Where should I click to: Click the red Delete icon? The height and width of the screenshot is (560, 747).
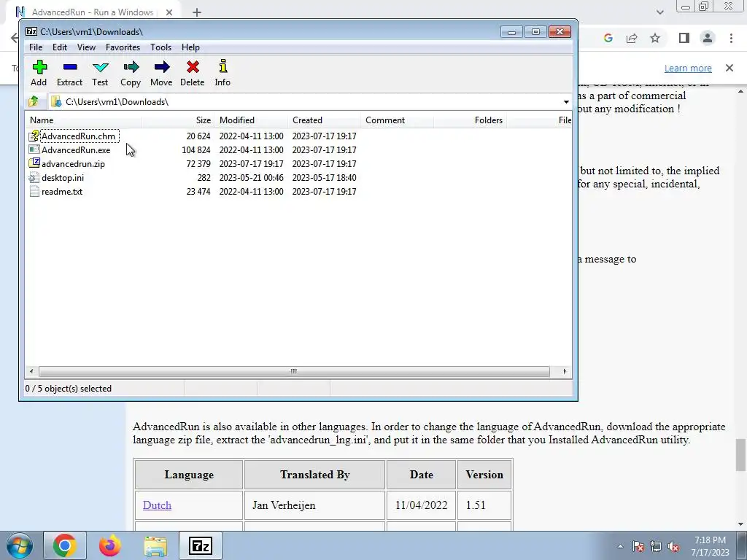pyautogui.click(x=193, y=67)
